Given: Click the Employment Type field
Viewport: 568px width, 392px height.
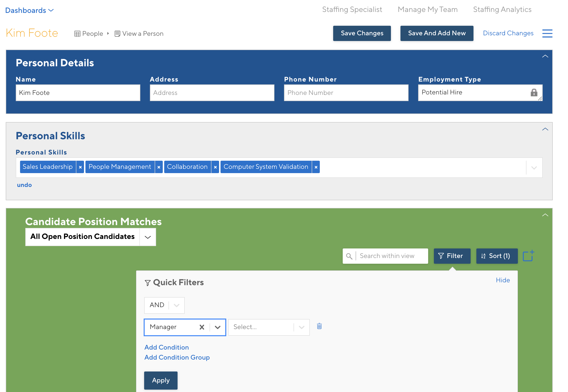Looking at the screenshot, I should coord(480,93).
